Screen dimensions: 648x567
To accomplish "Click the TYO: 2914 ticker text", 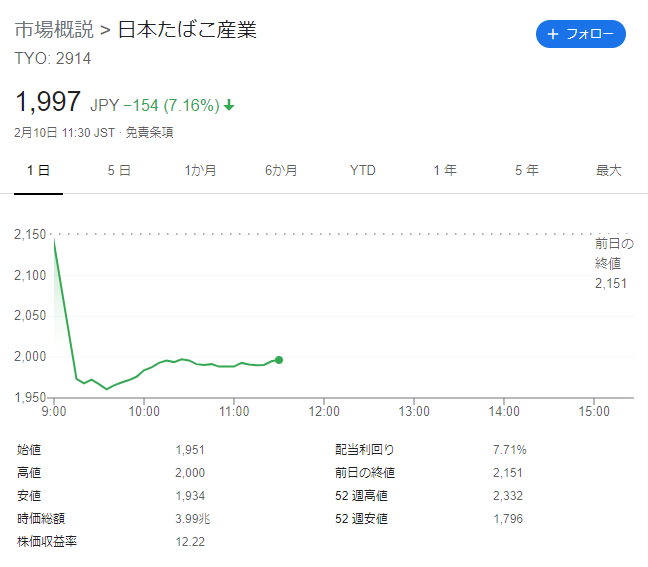I will click(52, 58).
